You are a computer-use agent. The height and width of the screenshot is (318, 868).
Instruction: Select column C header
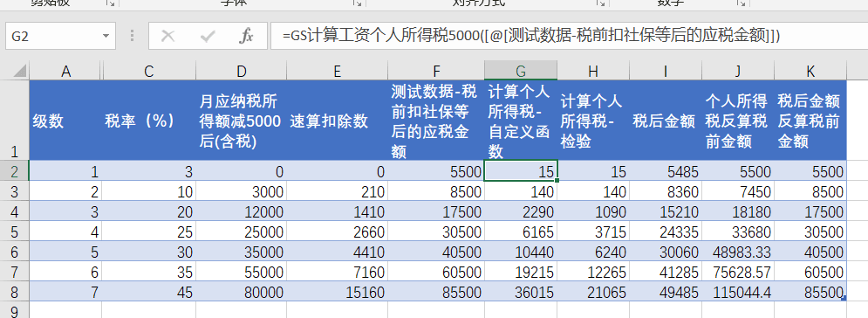click(x=149, y=71)
